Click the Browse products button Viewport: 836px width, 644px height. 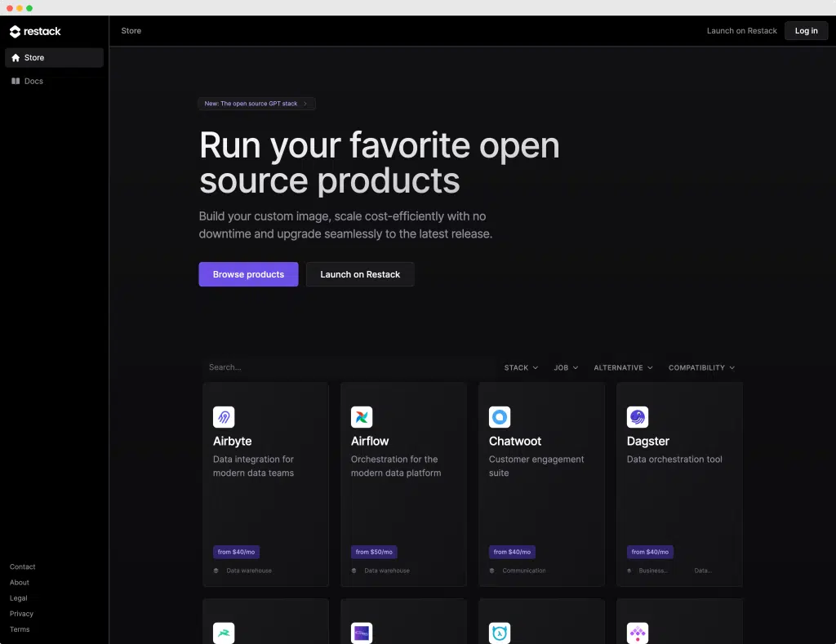(x=248, y=274)
